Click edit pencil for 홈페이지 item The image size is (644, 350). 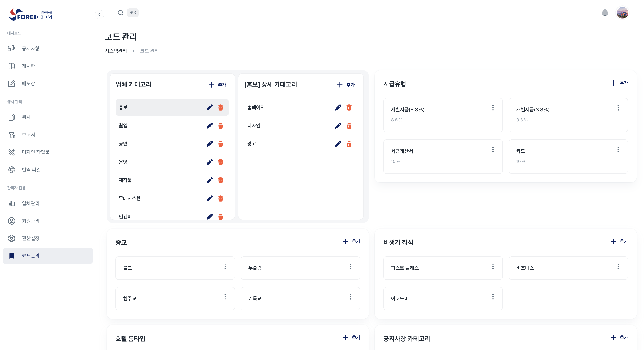[x=338, y=107]
